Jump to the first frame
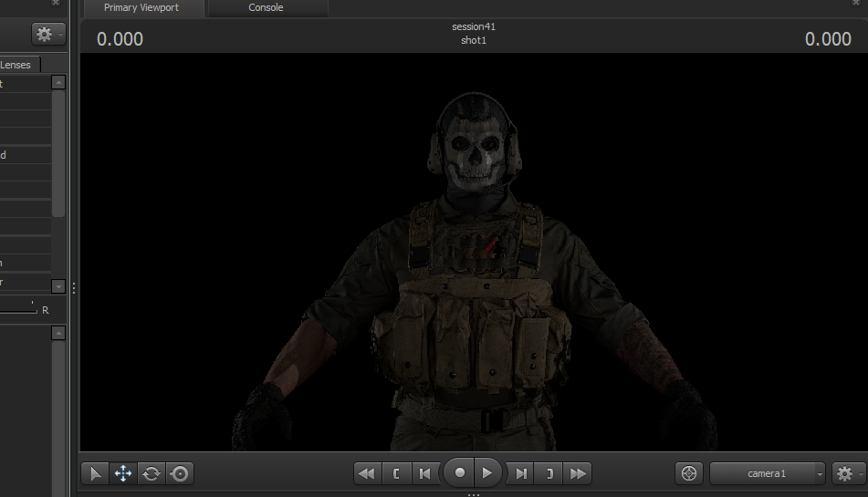The height and width of the screenshot is (497, 868). [x=367, y=474]
